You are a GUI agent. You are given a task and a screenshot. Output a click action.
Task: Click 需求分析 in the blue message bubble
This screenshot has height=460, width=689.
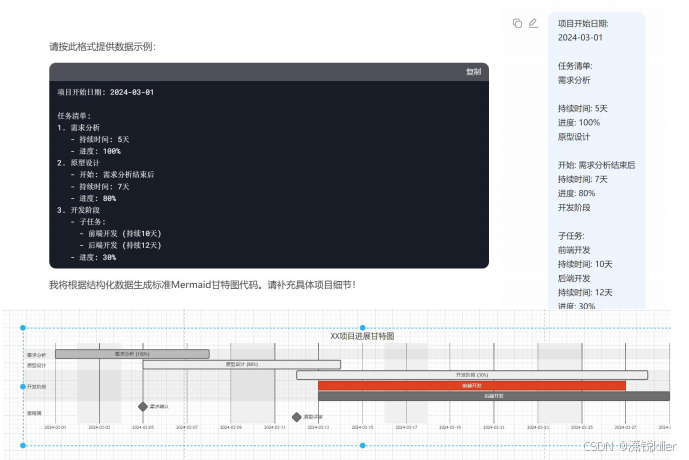pyautogui.click(x=574, y=80)
